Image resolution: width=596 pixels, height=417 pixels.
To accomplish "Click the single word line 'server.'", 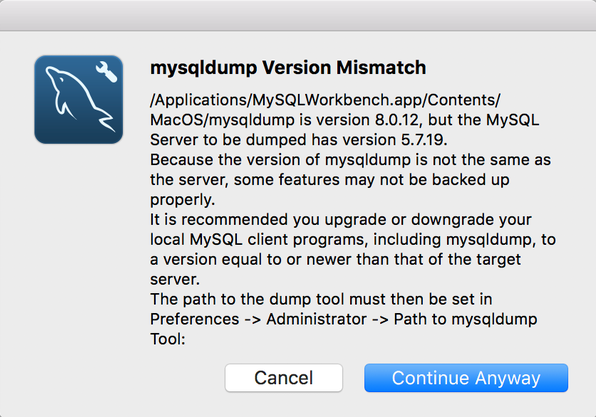I will tap(175, 279).
